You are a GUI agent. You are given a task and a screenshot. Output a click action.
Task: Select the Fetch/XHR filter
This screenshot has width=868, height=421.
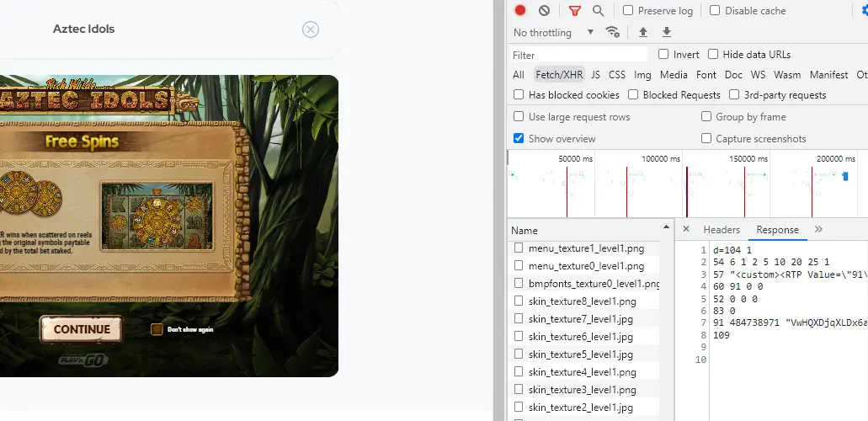[x=559, y=75]
